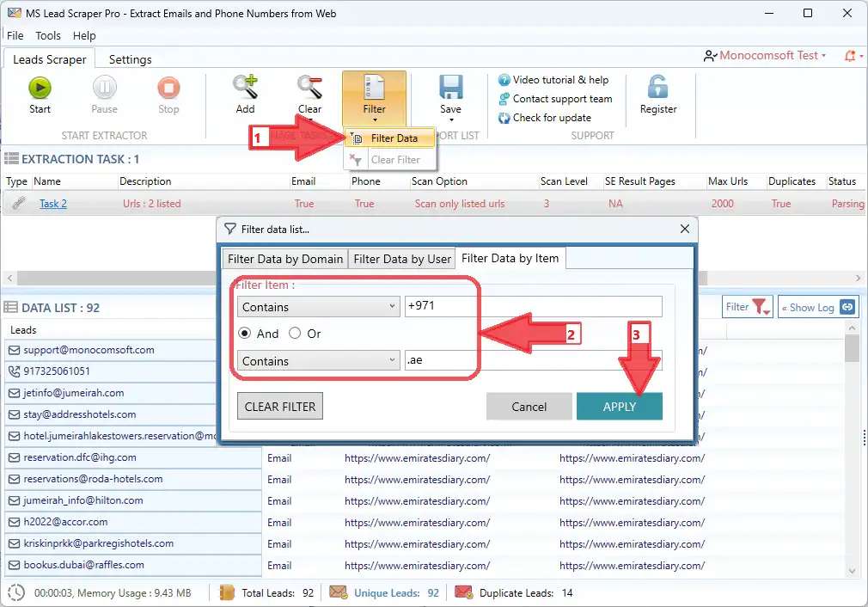The width and height of the screenshot is (868, 607).
Task: Click the timer clock icon in status bar
Action: coord(16,592)
